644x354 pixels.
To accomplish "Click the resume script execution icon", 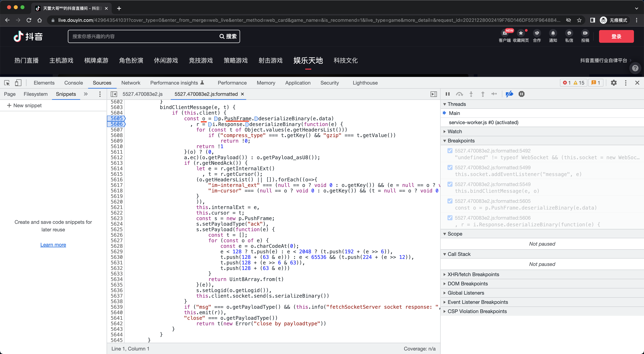I will tap(448, 94).
